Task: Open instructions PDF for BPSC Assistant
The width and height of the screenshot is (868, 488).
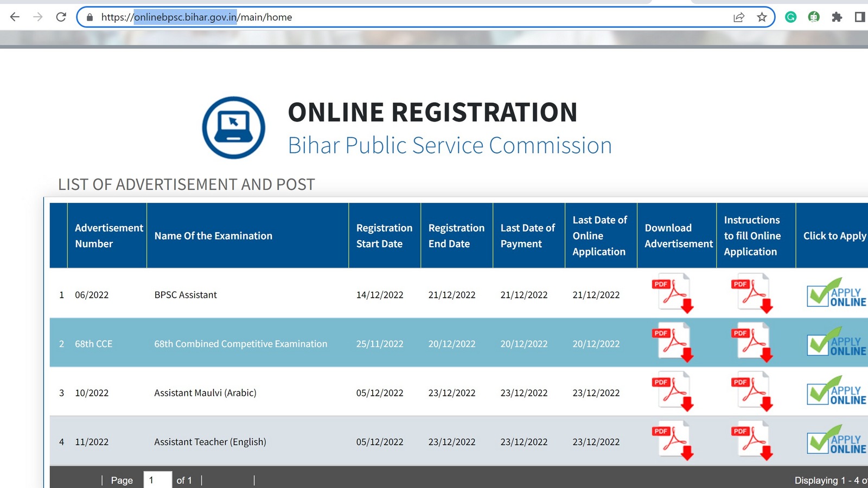Action: (752, 293)
